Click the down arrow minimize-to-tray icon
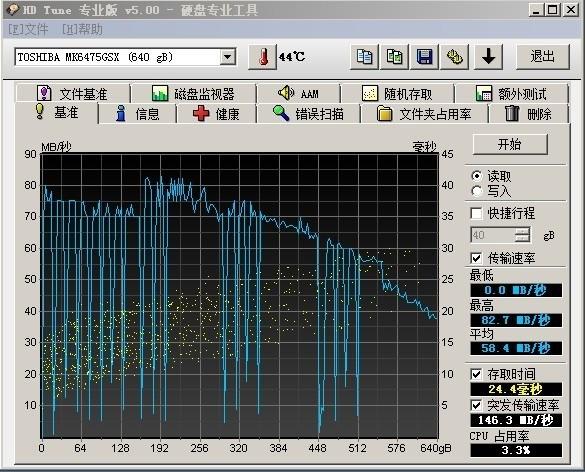Screen dimensions: 585x472 (488, 57)
